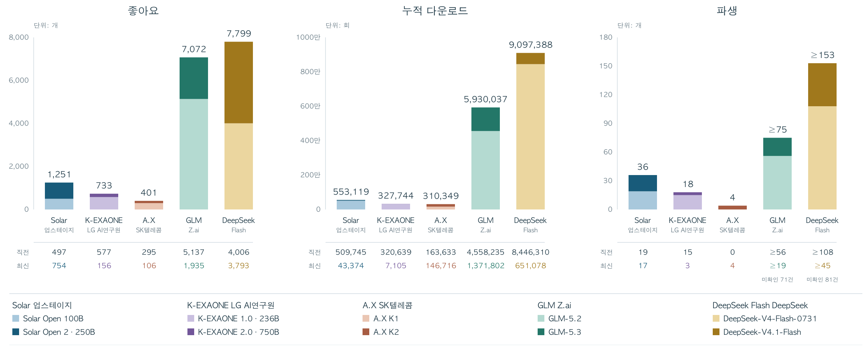The width and height of the screenshot is (868, 346).
Task: Click the Solar bar labeled 36 in 파생
Action: [643, 192]
